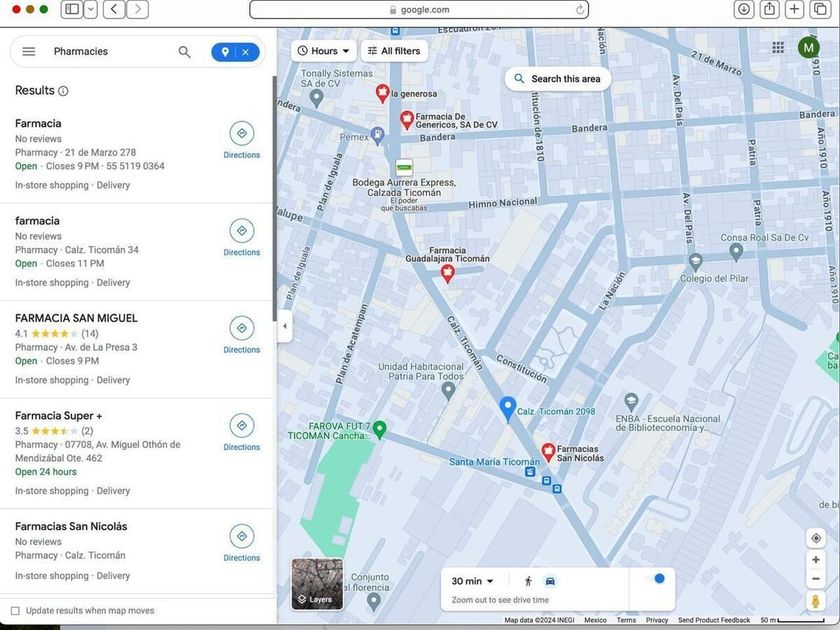The image size is (840, 630).
Task: Click the Pharmacies search input field
Action: pyautogui.click(x=110, y=51)
